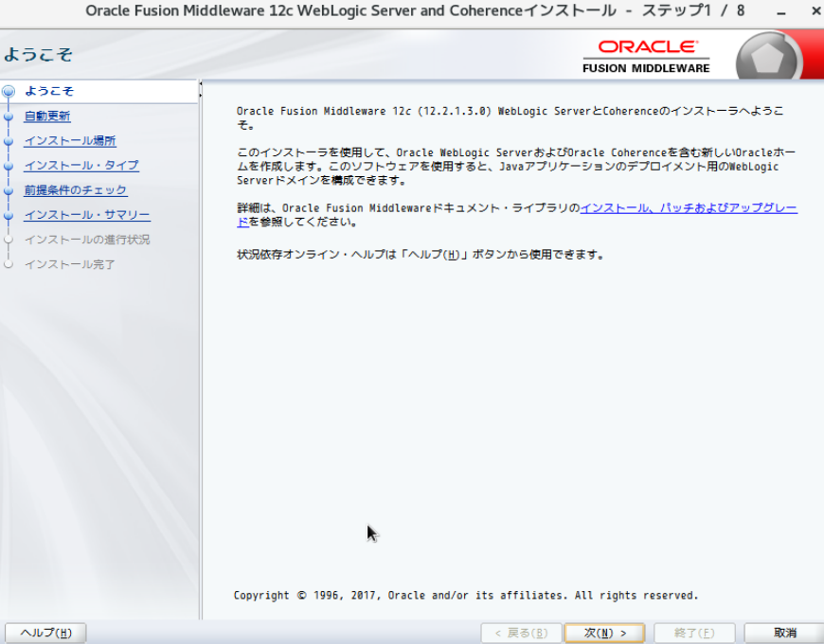Click the installer window title bar text
The width and height of the screenshot is (824, 644).
click(415, 10)
